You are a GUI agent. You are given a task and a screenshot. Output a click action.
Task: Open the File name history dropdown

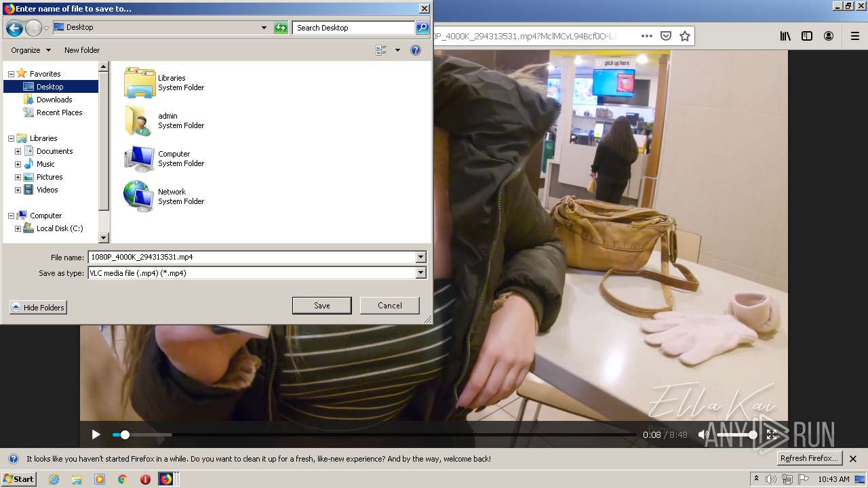pos(420,257)
